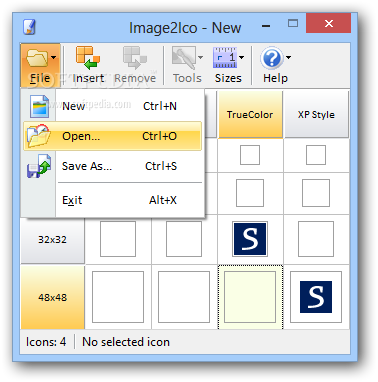Choose New from the File menu
This screenshot has height=382, width=378.
pyautogui.click(x=113, y=106)
